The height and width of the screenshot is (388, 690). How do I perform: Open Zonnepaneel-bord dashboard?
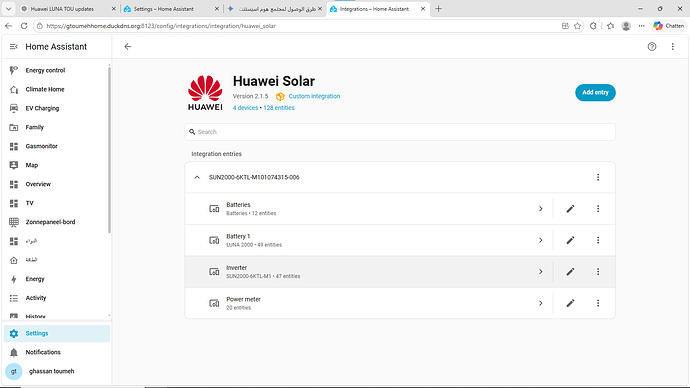click(56, 222)
